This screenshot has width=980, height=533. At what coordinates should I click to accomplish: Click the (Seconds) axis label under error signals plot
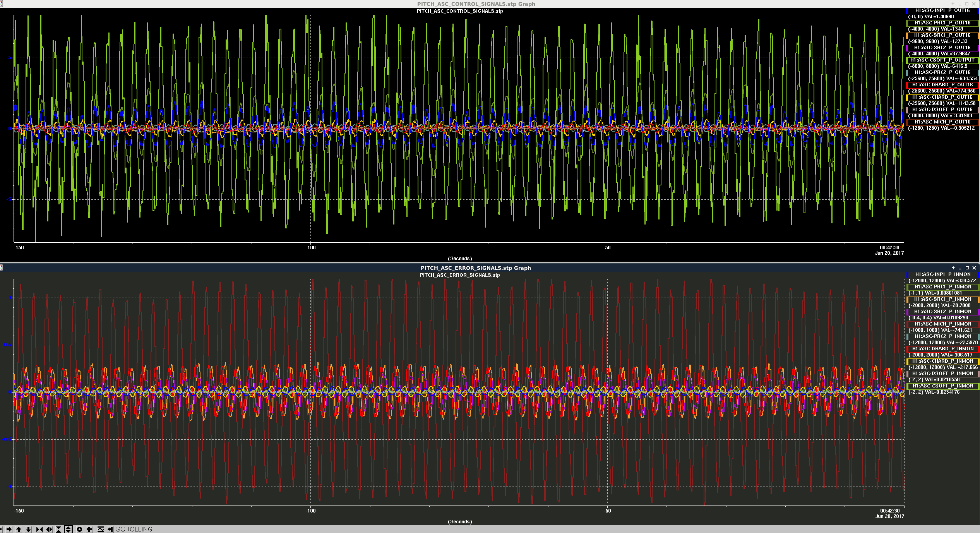tap(460, 522)
